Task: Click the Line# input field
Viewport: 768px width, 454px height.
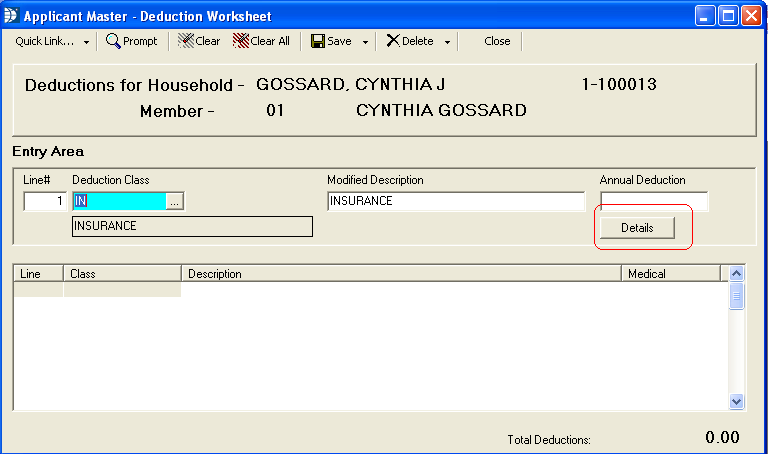Action: (x=45, y=201)
